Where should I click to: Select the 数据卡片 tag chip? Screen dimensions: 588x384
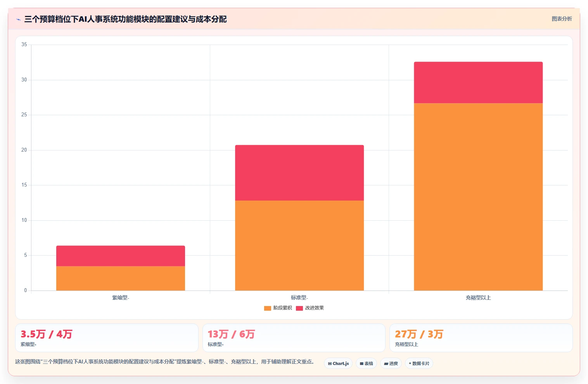tap(419, 363)
